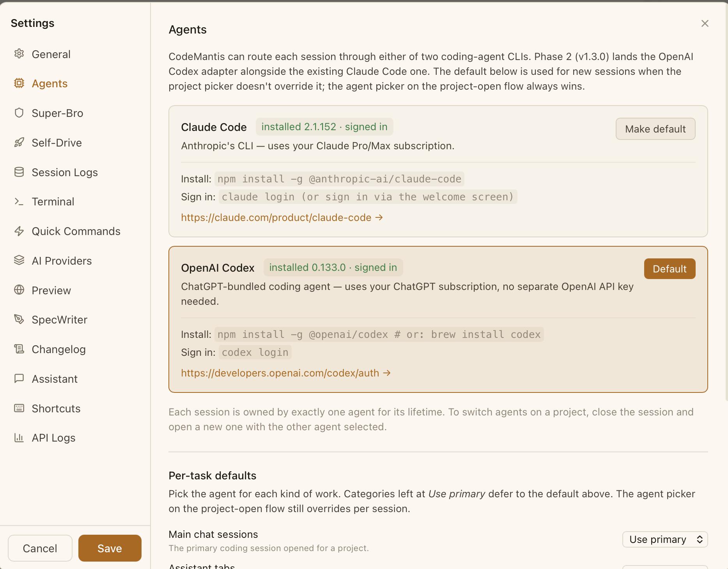Click the Settings sidebar title
728x569 pixels.
coord(32,23)
